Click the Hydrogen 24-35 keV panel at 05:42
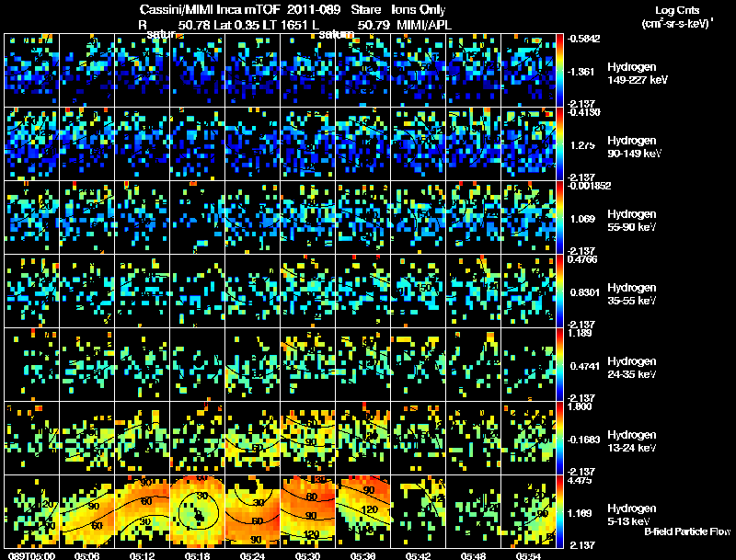This screenshot has width=736, height=560. point(419,364)
